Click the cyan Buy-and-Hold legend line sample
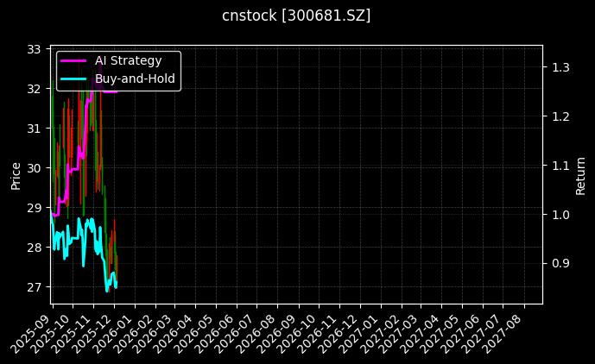595x364 pixels. (73, 78)
